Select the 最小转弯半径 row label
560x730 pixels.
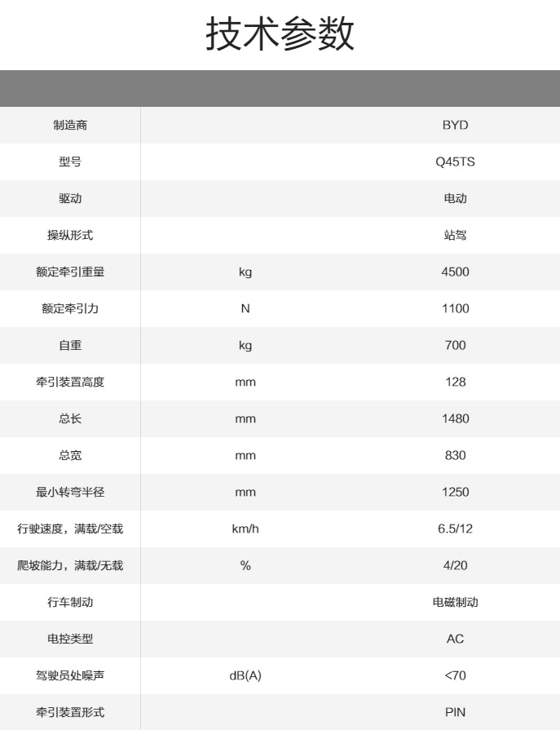pos(70,493)
